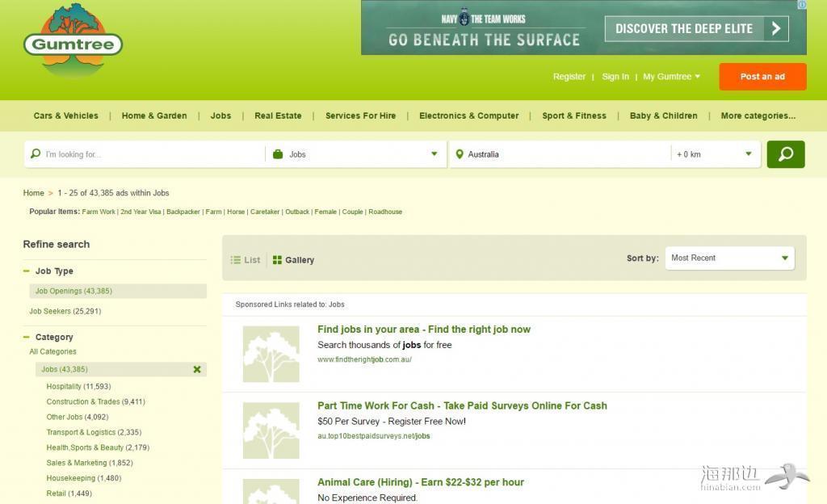Open the Register link
This screenshot has width=827, height=504.
569,77
